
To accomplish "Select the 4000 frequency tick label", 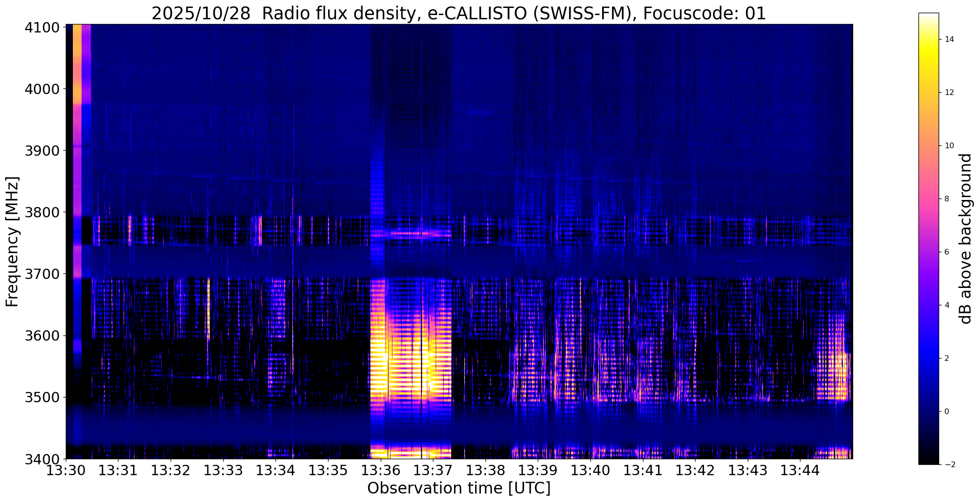I will pos(42,89).
